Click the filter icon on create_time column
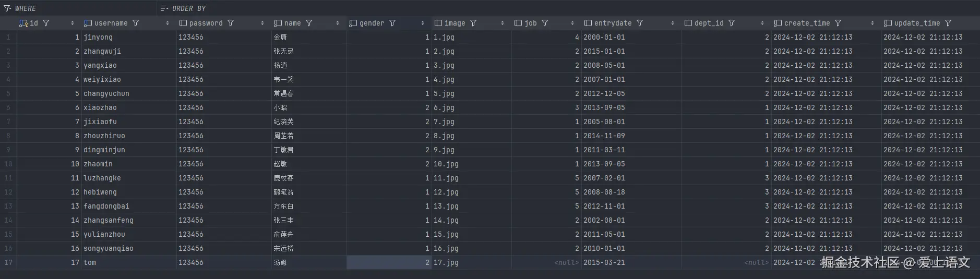The height and width of the screenshot is (279, 980). tap(838, 23)
